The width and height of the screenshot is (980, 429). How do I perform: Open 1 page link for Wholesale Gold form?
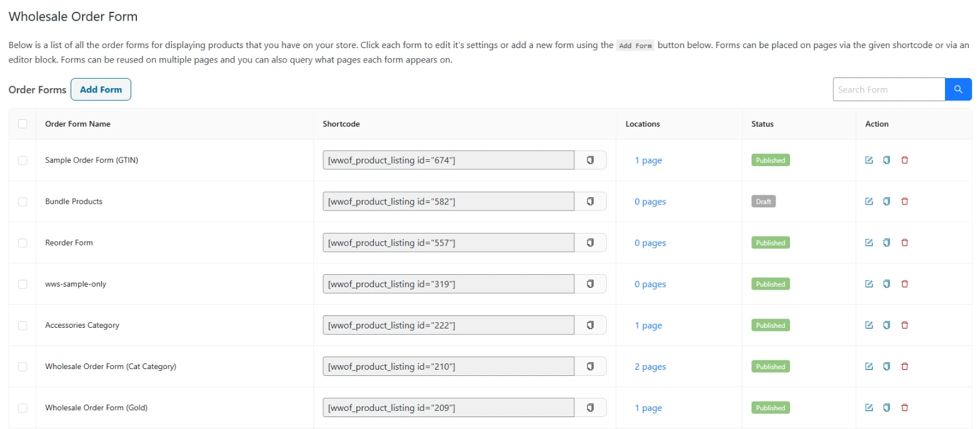point(648,408)
